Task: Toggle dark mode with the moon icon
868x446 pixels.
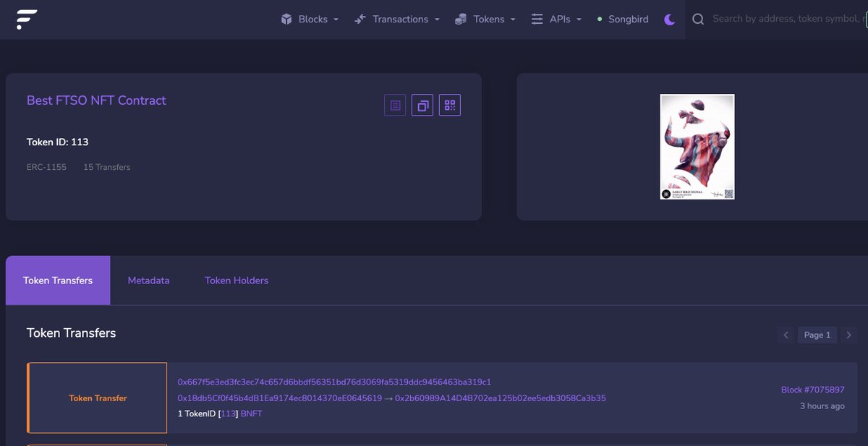Action: tap(669, 20)
